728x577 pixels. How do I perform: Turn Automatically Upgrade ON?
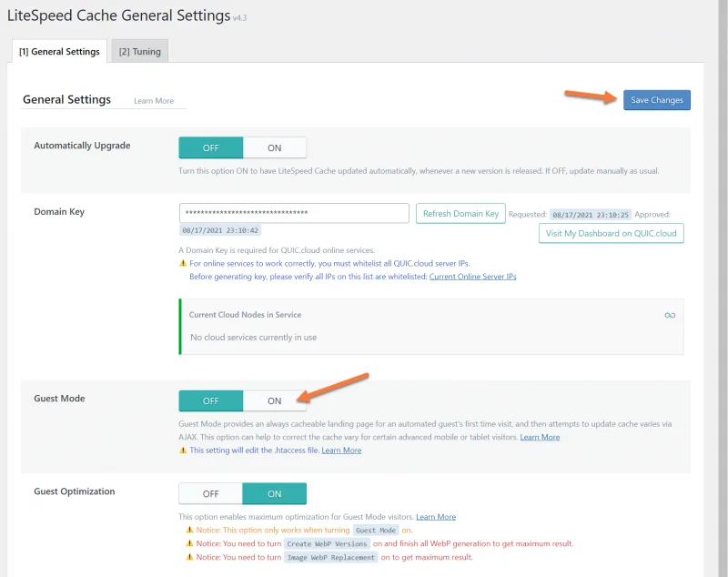click(x=274, y=147)
